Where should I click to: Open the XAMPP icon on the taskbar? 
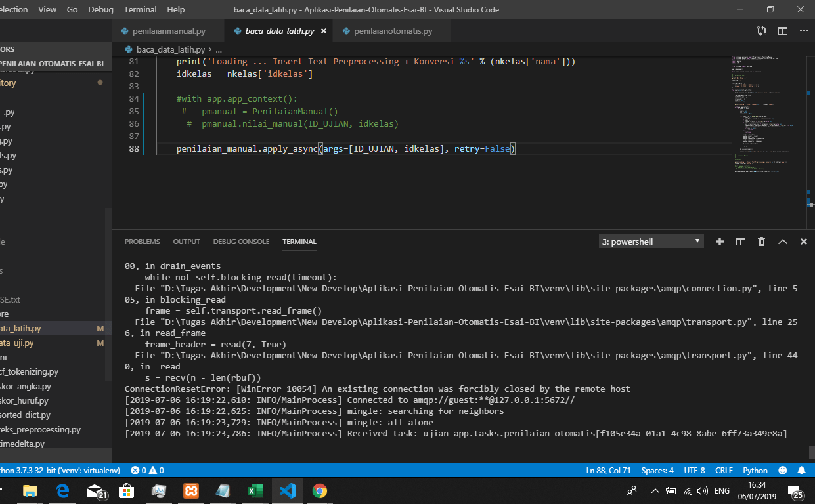click(x=190, y=490)
